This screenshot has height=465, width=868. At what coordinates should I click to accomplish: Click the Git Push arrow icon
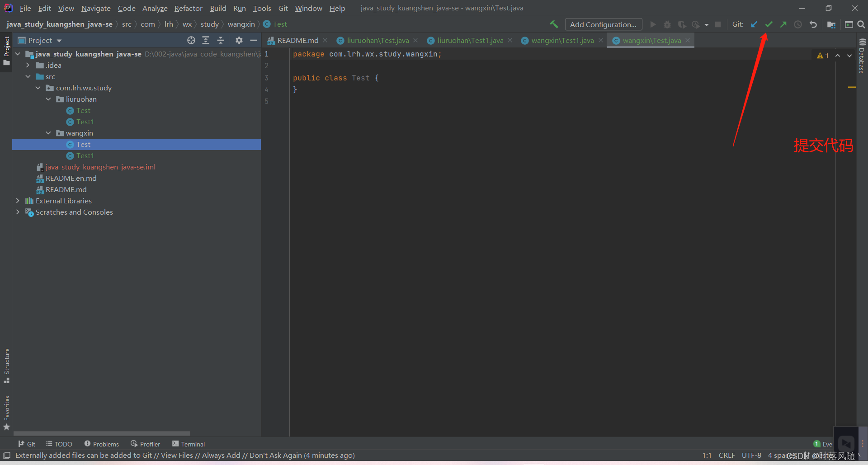[783, 24]
